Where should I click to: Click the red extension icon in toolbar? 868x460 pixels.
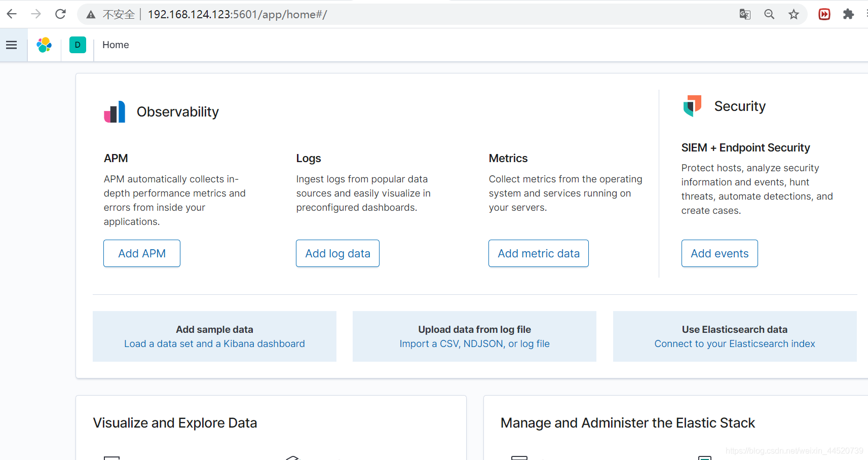pyautogui.click(x=824, y=14)
